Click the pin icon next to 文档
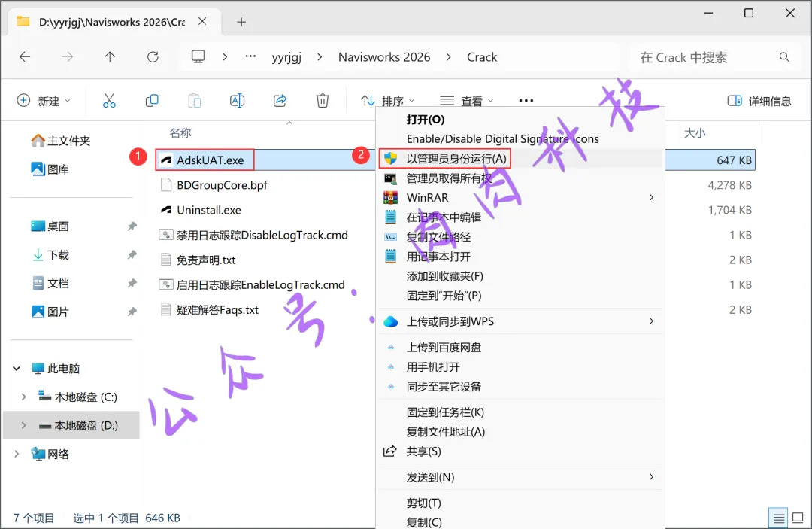The height and width of the screenshot is (529, 812). click(132, 283)
